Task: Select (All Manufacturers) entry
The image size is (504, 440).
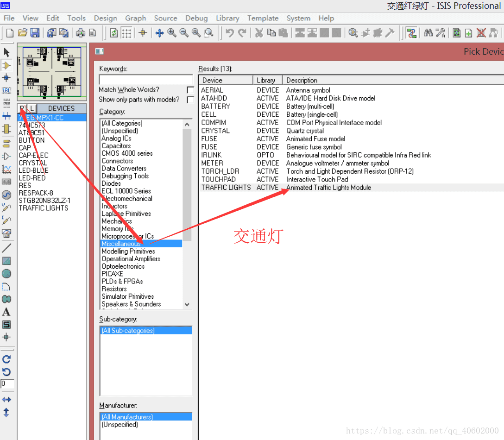Action: (146, 417)
